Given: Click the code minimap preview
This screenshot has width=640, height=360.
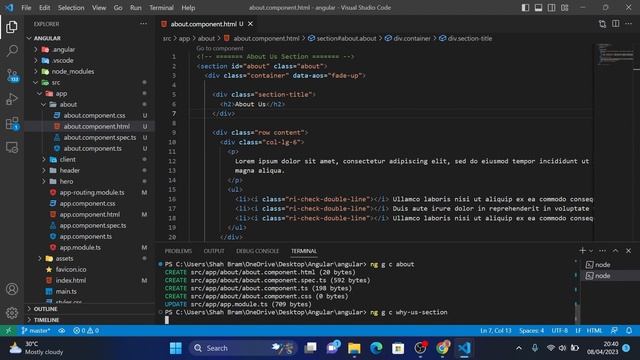Looking at the screenshot, I should [x=616, y=54].
